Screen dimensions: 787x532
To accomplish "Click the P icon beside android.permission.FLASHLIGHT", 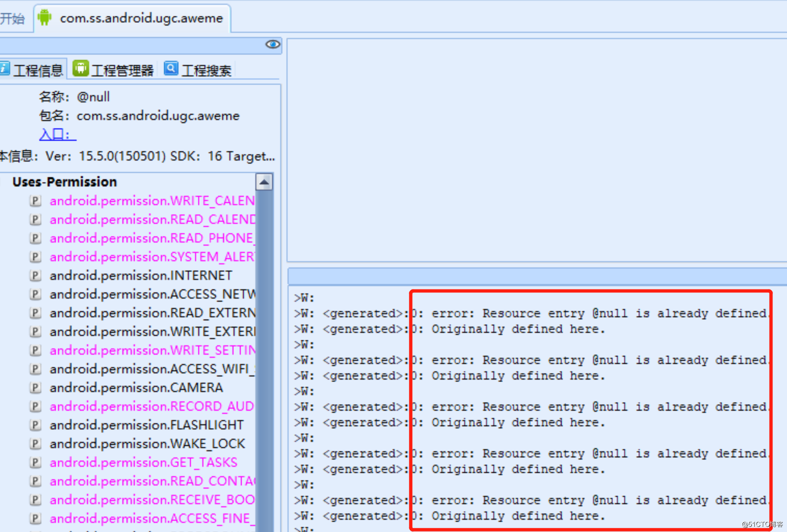I will point(35,425).
